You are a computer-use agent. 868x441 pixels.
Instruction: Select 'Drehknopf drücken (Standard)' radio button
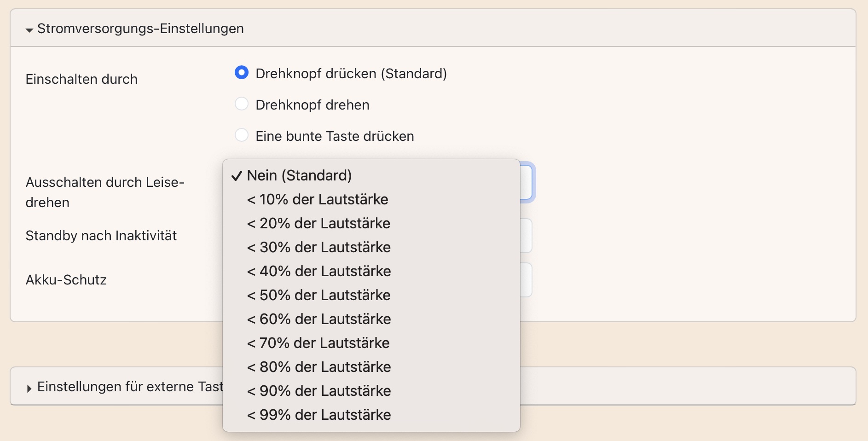tap(242, 73)
